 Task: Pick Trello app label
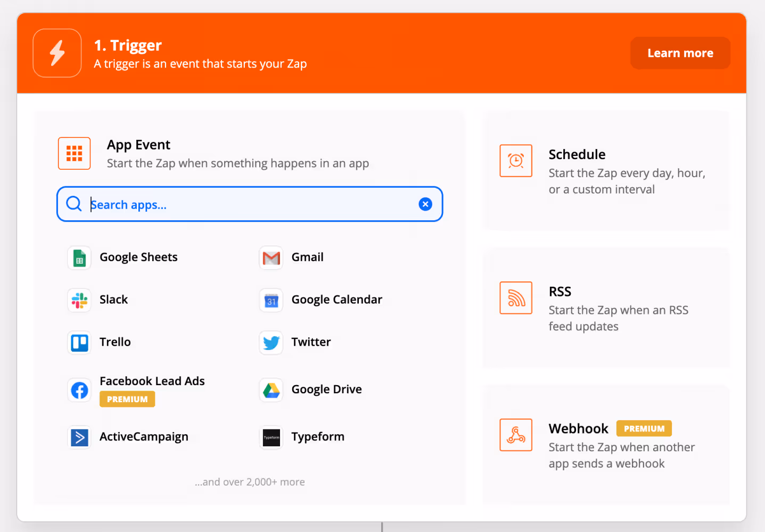(115, 342)
